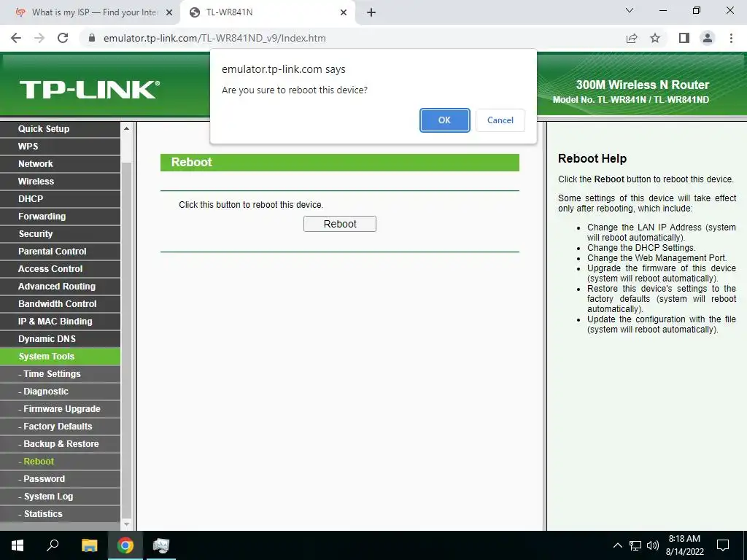Screen dimensions: 747x560
Task: Open Factory Defaults page
Action: pos(60,427)
